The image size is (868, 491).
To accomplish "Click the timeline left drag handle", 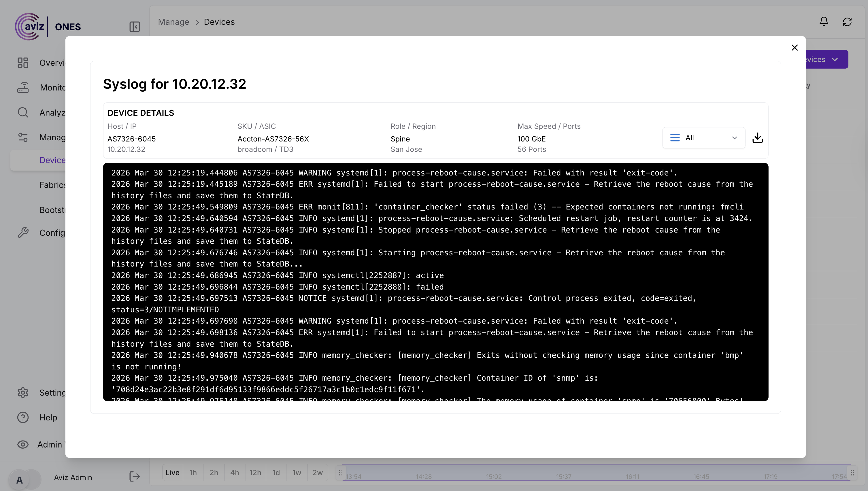I will point(341,473).
